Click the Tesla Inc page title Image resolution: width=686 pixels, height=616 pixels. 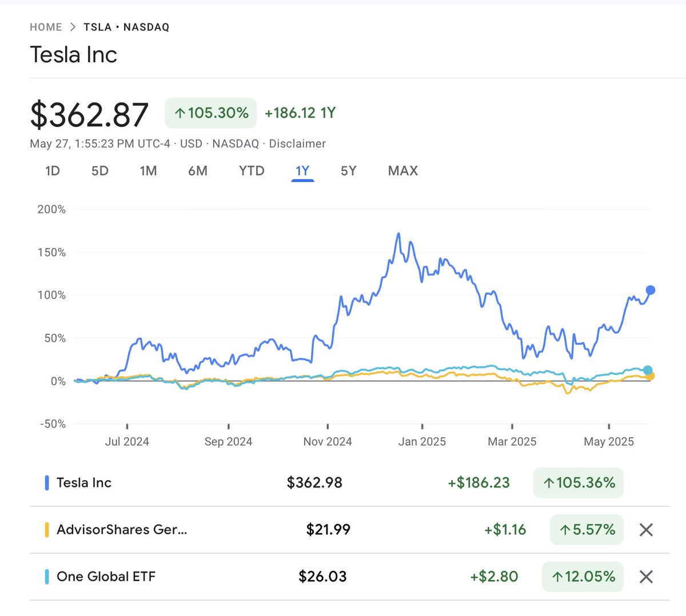click(73, 55)
